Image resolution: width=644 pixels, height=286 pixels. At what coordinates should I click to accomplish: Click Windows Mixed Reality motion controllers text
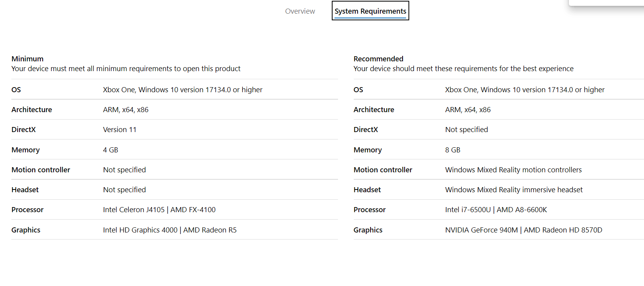(513, 170)
